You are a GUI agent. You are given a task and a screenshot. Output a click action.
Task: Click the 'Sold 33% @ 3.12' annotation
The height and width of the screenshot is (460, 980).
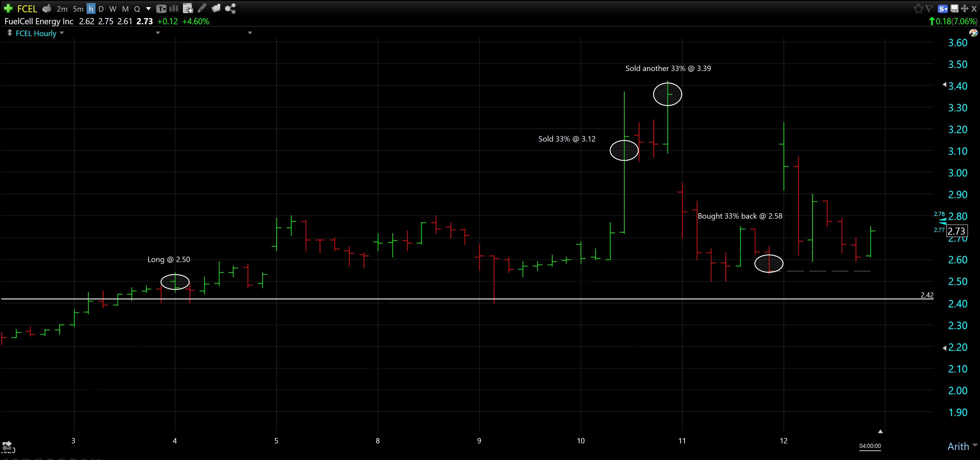567,139
